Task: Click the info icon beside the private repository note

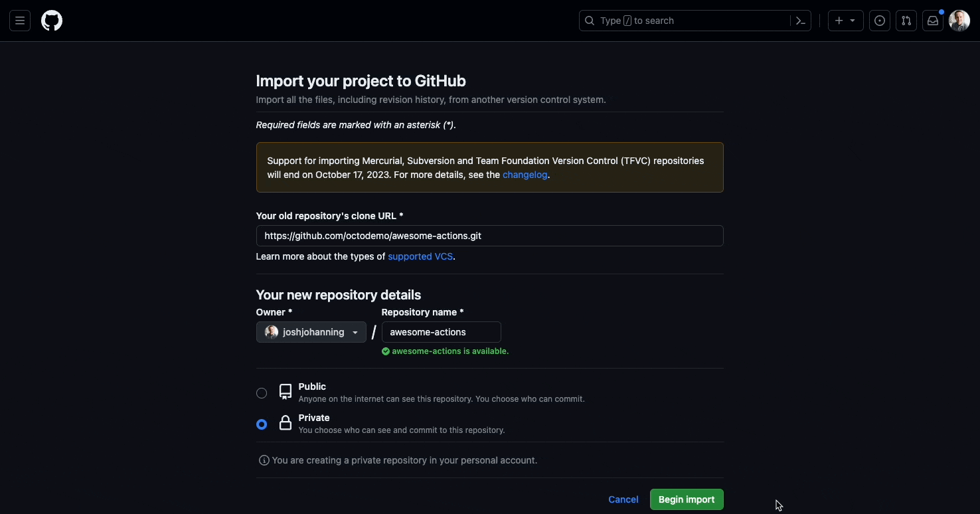Action: (263, 460)
